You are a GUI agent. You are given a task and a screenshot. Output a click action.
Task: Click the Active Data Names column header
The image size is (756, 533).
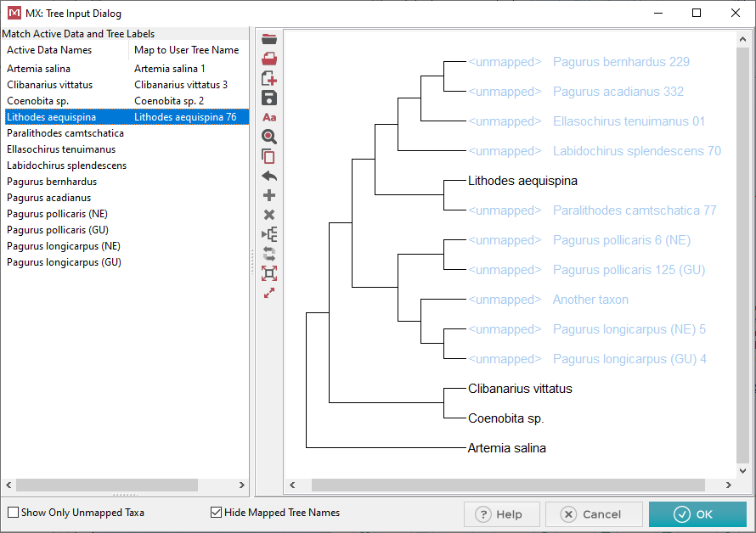coord(49,50)
